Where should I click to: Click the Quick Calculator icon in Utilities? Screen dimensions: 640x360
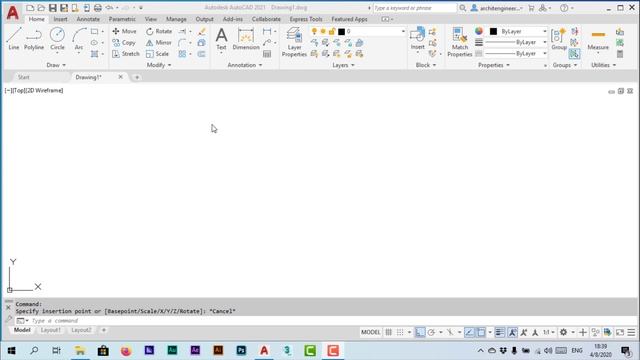tap(620, 54)
